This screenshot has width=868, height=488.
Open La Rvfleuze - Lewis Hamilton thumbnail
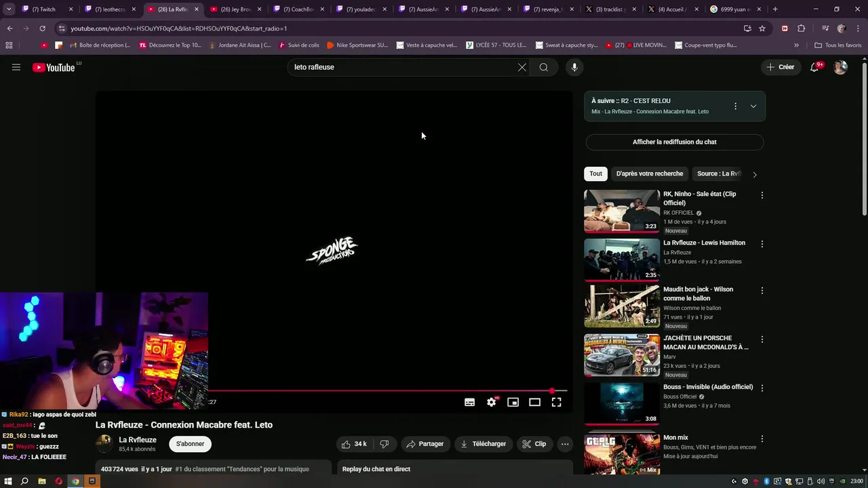pyautogui.click(x=622, y=260)
